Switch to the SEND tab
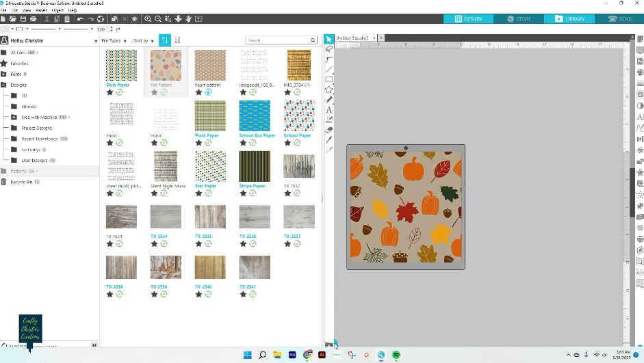The width and height of the screenshot is (644, 363). (x=620, y=19)
